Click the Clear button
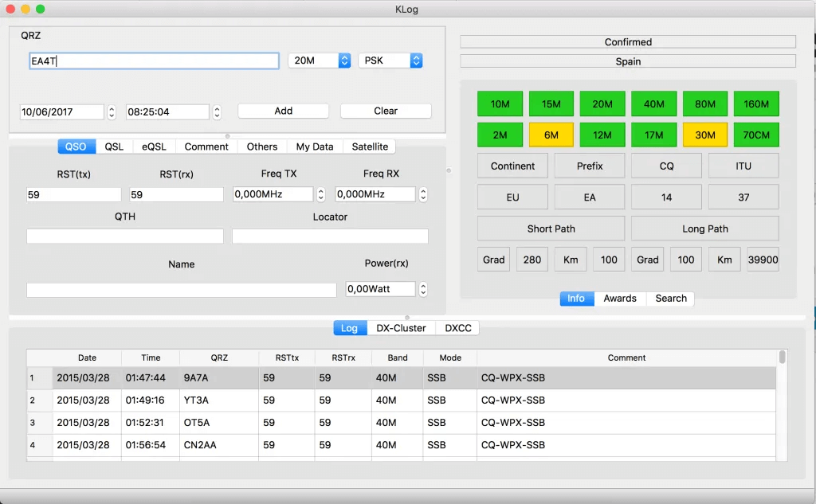 (386, 111)
